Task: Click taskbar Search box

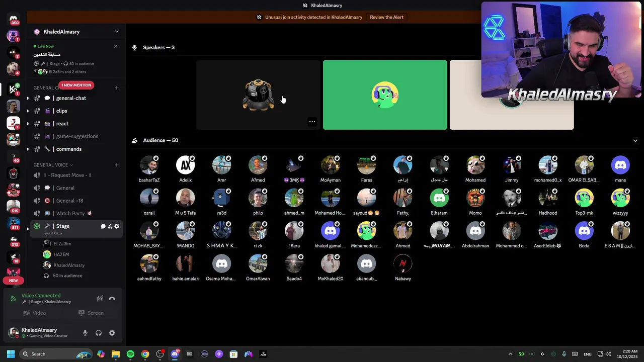Action: [56, 354]
